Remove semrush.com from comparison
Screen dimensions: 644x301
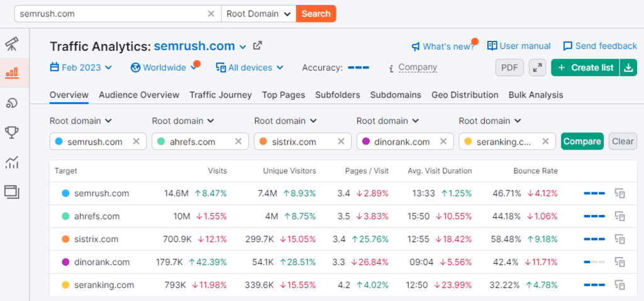coord(136,141)
